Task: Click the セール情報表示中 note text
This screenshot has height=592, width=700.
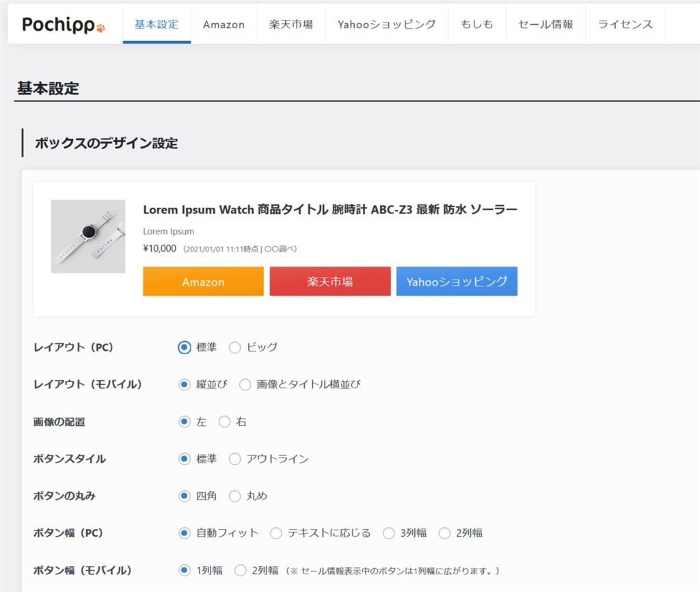Action: click(x=393, y=571)
